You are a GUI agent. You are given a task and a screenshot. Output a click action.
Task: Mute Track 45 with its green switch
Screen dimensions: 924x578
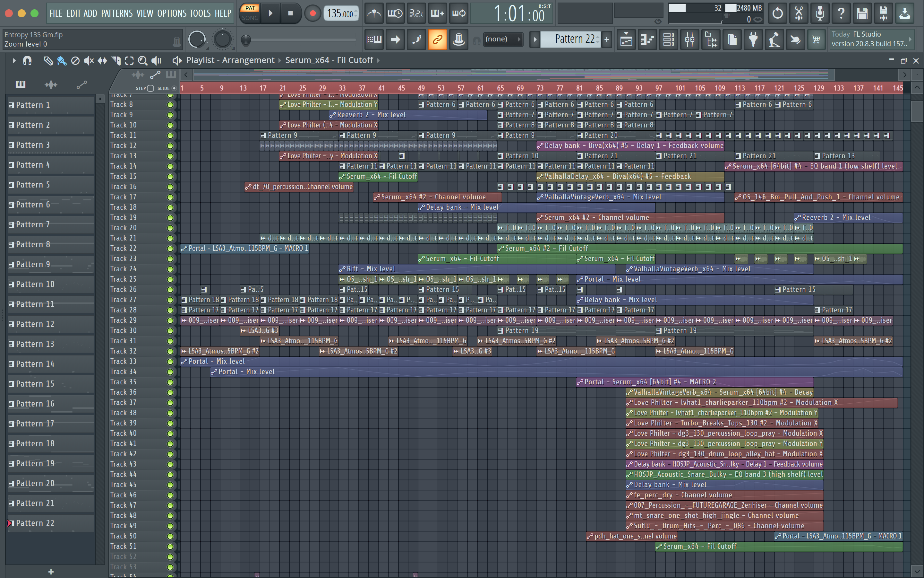pos(170,485)
